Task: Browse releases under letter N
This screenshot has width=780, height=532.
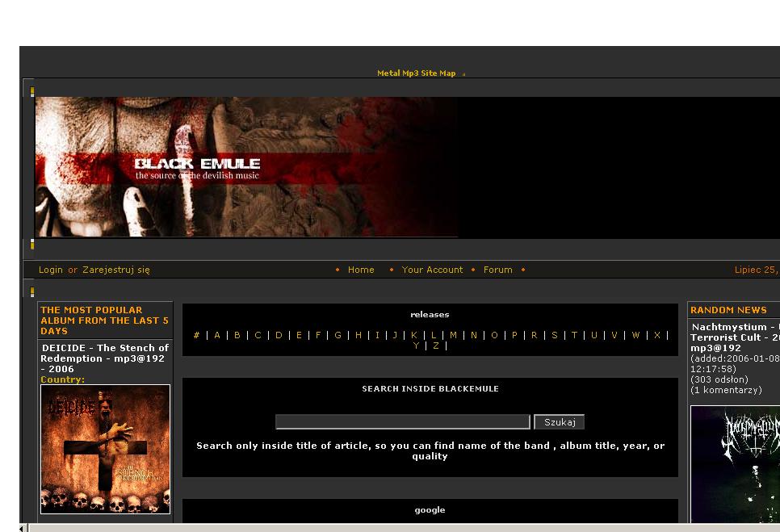Action: pos(474,335)
